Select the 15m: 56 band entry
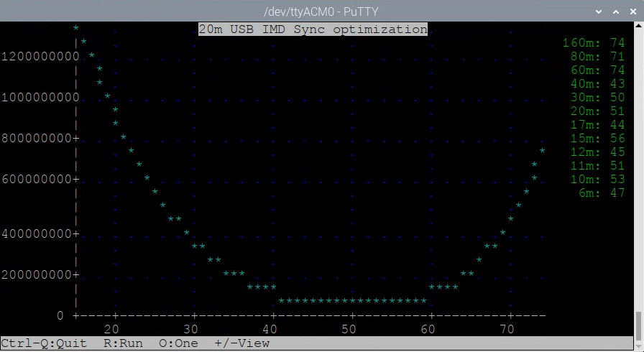This screenshot has height=352, width=644. coord(597,139)
